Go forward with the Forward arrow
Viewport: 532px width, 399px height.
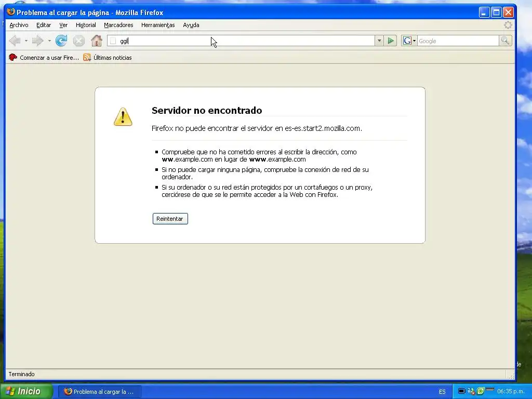click(x=37, y=41)
